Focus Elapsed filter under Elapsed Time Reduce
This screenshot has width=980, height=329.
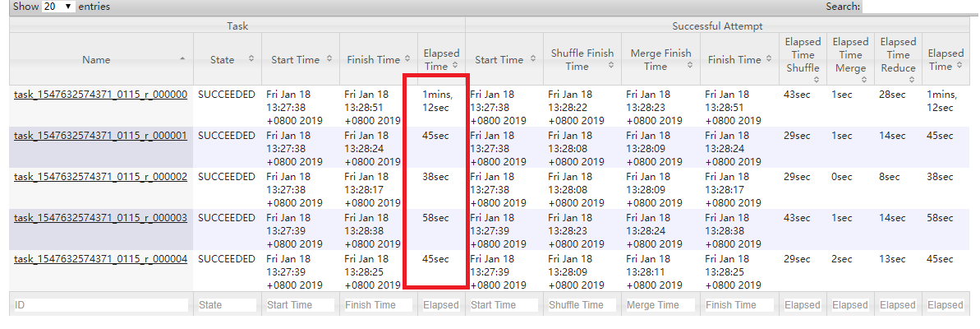click(x=898, y=305)
